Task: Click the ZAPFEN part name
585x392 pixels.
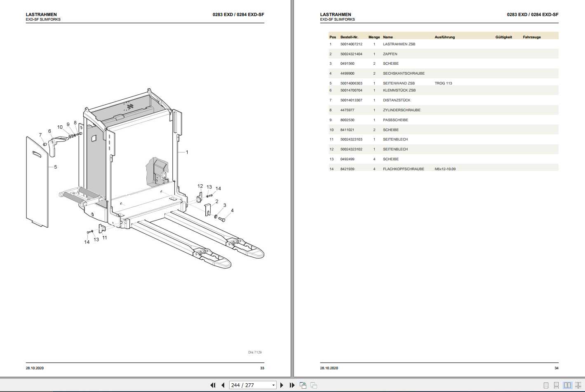Action: 390,54
